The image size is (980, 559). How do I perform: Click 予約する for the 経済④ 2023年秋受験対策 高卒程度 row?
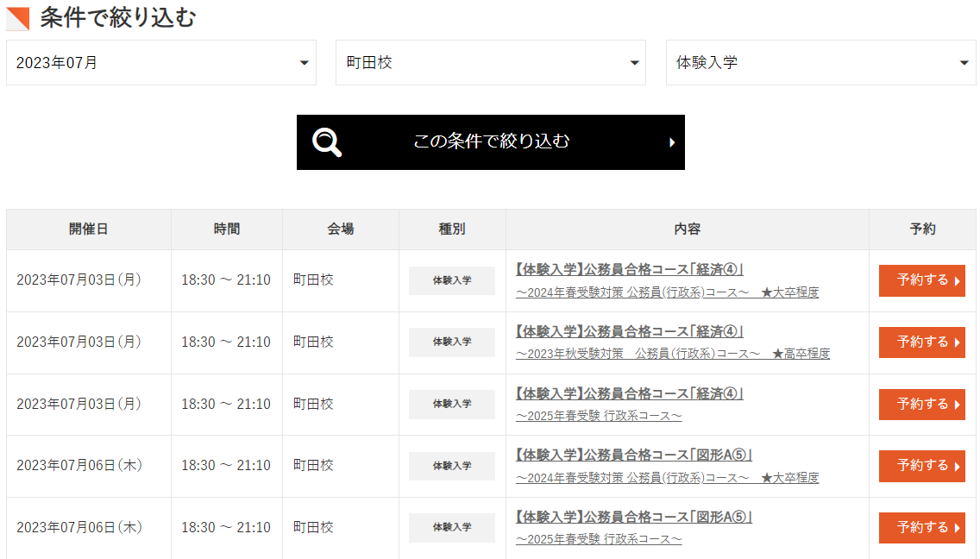point(922,342)
